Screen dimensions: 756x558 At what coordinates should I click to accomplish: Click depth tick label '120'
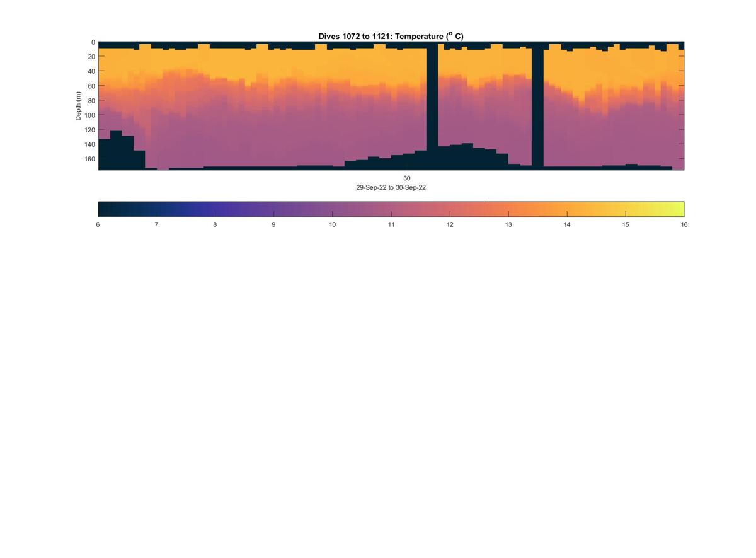click(89, 129)
